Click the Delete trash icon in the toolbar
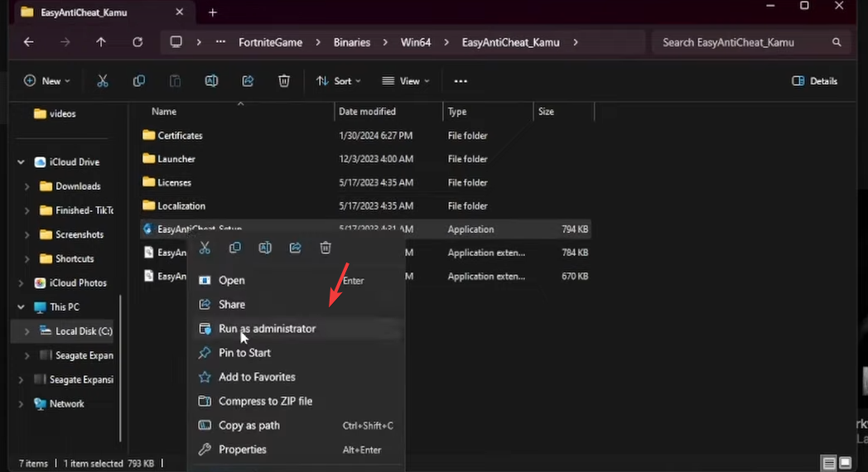Screen dimensions: 868x472 coord(284,81)
